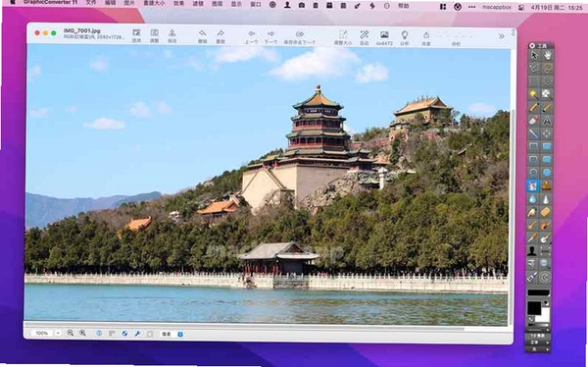Toggle the blue info circle button

(x=99, y=334)
